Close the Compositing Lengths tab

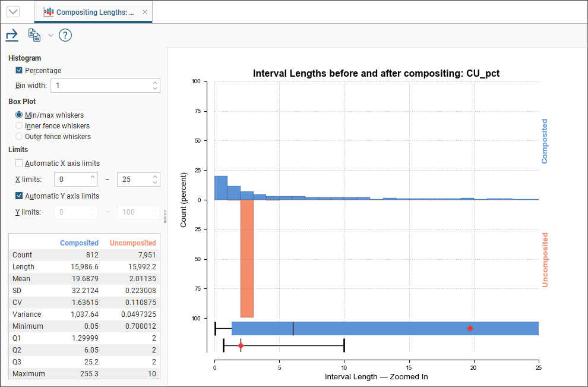pos(144,12)
